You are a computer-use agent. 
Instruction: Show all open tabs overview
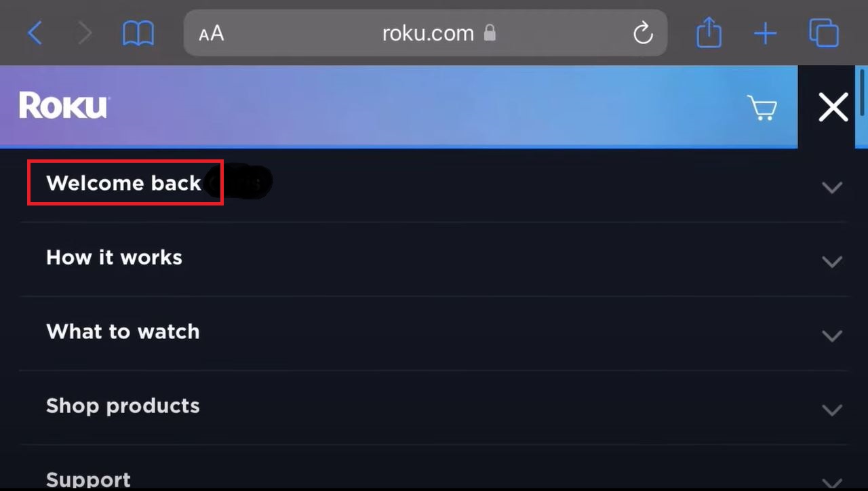point(824,33)
